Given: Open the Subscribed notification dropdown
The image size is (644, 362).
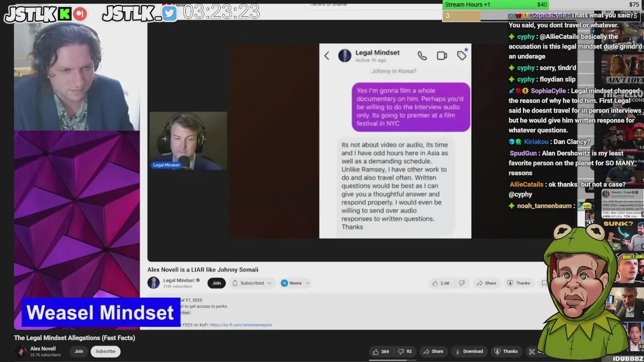Looking at the screenshot, I should coord(252,283).
